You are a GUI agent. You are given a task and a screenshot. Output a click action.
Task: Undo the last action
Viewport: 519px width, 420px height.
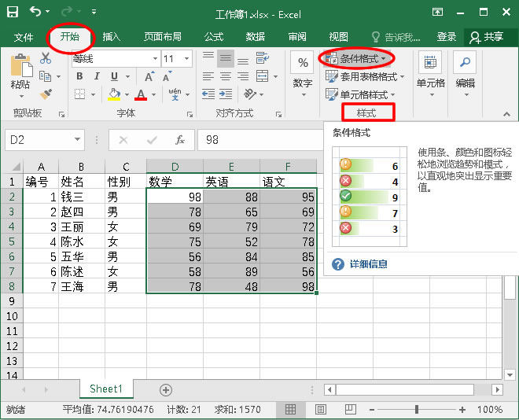tap(35, 11)
